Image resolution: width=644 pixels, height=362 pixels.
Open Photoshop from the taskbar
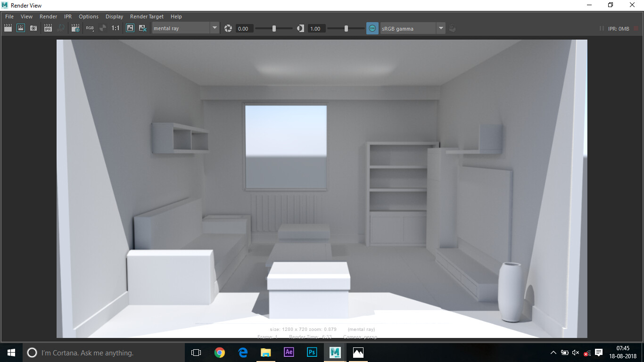tap(312, 352)
